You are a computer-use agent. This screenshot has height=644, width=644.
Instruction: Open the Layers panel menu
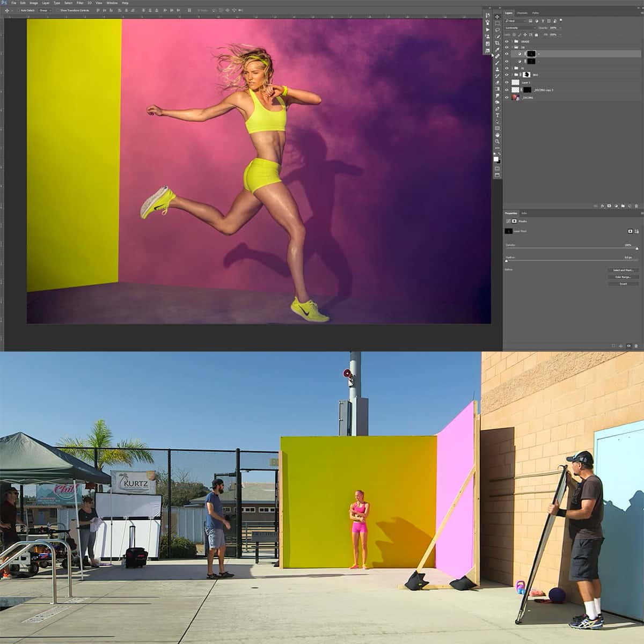point(642,13)
